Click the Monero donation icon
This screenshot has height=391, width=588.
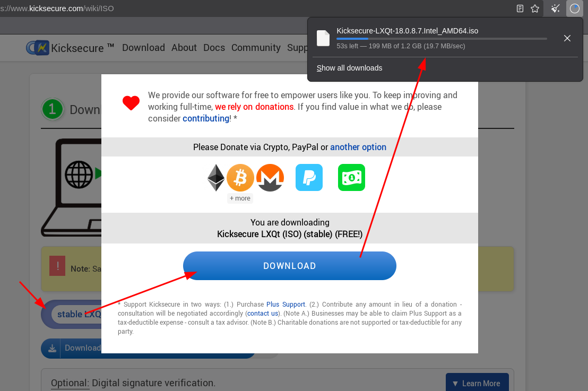tap(270, 177)
